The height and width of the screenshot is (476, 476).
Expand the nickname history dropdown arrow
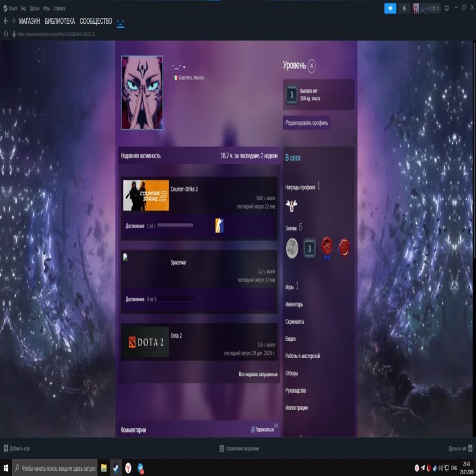point(184,67)
